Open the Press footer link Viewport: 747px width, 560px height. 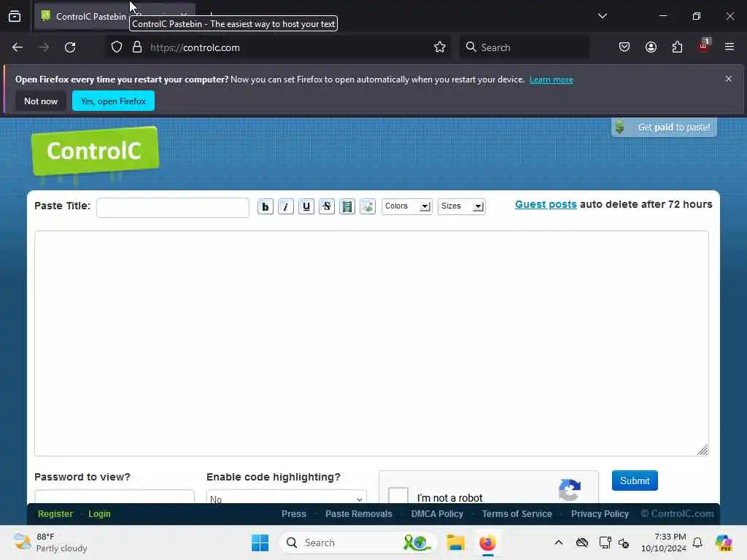(x=294, y=514)
